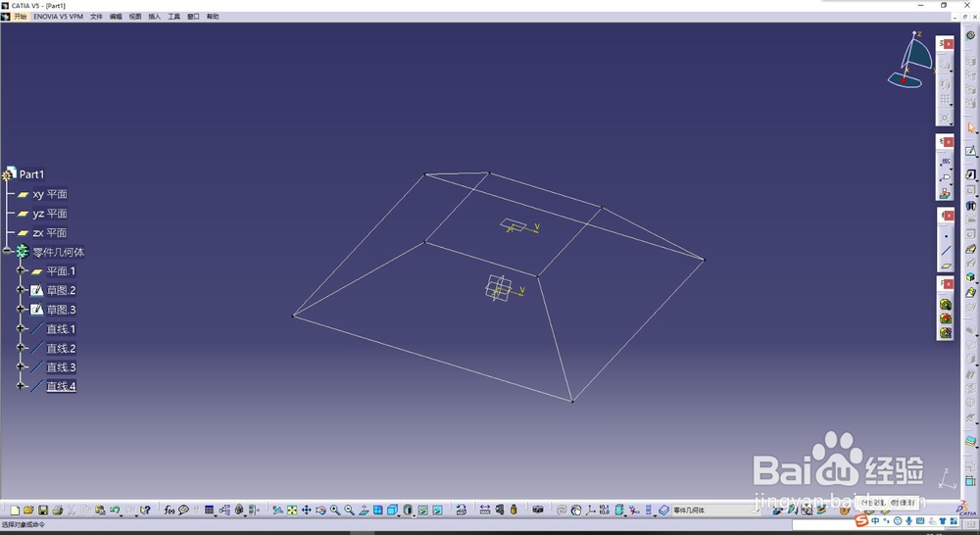Open the 工具 menu
980x535 pixels.
[173, 17]
